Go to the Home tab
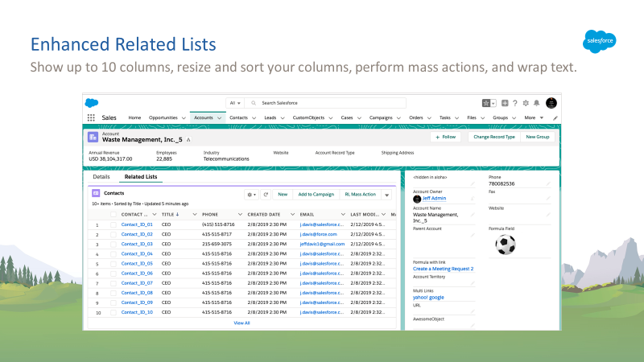Image resolution: width=644 pixels, height=362 pixels. [134, 117]
